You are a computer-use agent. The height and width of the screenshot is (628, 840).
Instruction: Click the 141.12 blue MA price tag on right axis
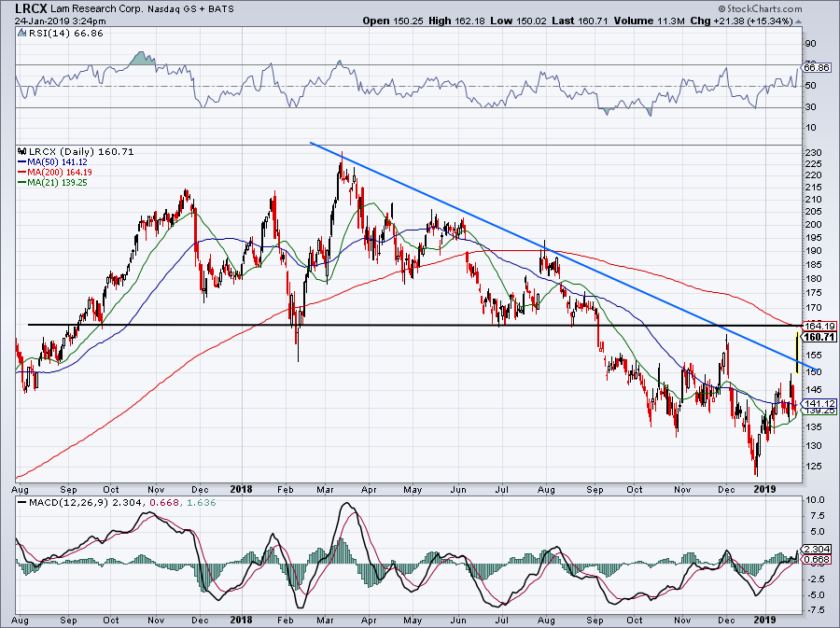tap(819, 403)
